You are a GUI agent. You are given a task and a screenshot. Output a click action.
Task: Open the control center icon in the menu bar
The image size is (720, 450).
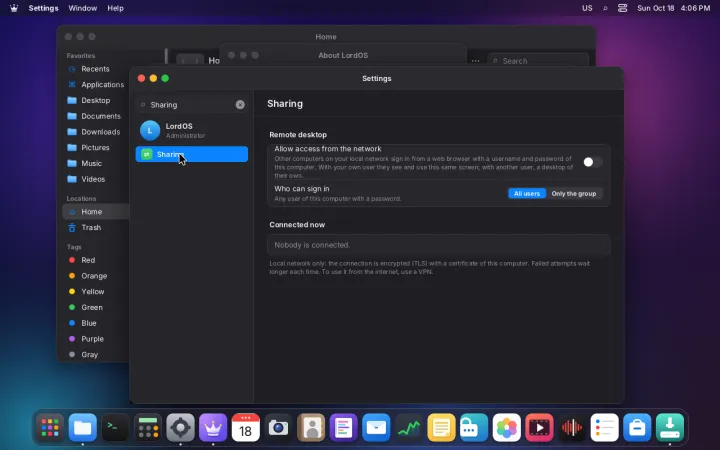622,8
